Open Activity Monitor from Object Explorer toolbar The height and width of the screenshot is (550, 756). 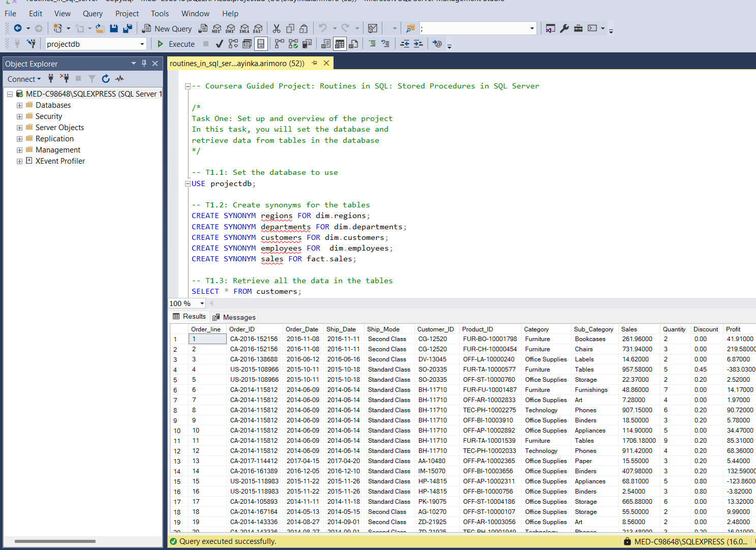pyautogui.click(x=119, y=79)
